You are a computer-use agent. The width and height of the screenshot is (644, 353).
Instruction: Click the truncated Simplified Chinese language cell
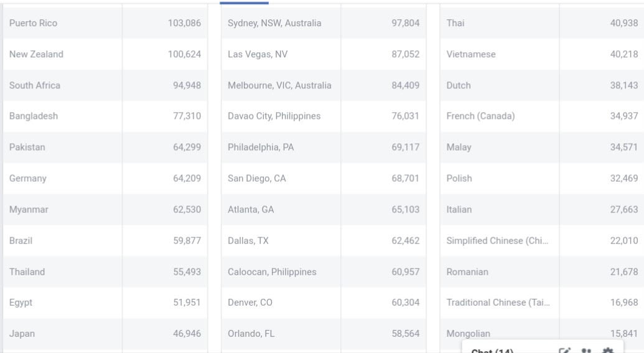(x=497, y=241)
